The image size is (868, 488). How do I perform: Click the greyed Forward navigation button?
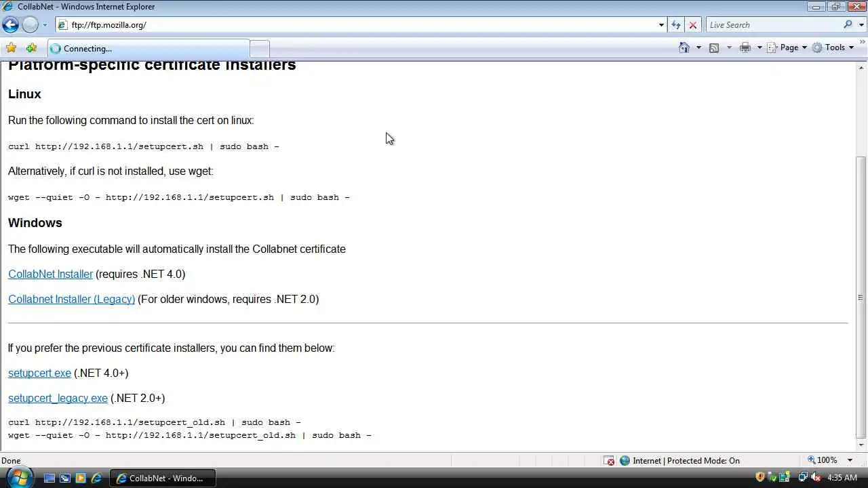30,25
